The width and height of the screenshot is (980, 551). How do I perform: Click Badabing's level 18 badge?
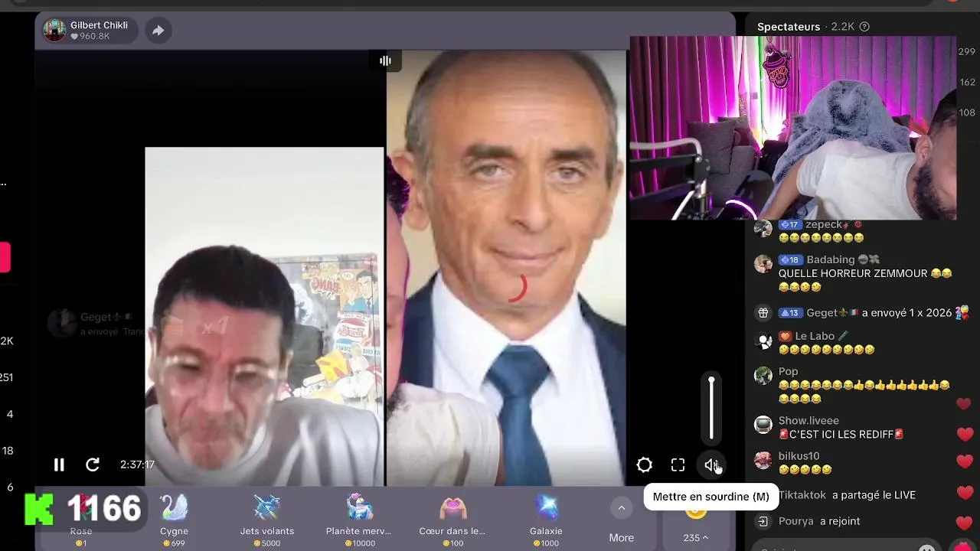coord(789,260)
